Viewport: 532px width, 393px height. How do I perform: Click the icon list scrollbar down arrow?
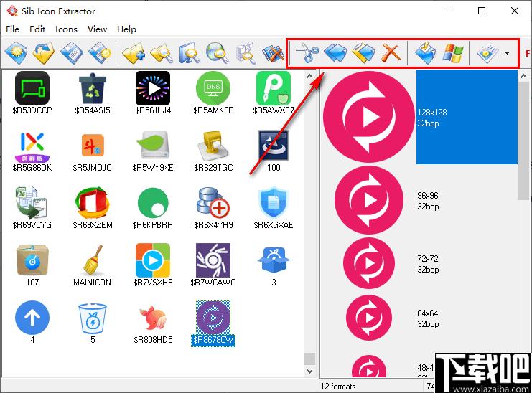pyautogui.click(x=309, y=371)
